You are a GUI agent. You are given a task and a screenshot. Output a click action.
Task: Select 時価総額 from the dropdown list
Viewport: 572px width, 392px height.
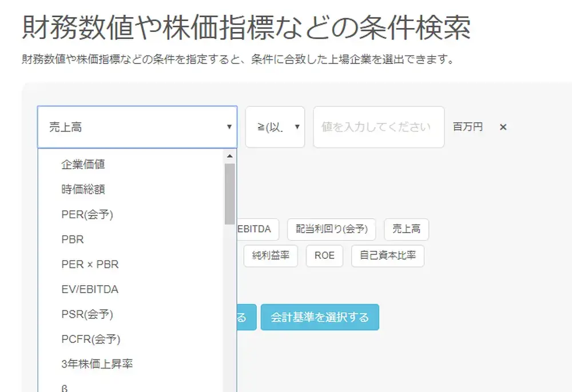[x=130, y=190]
